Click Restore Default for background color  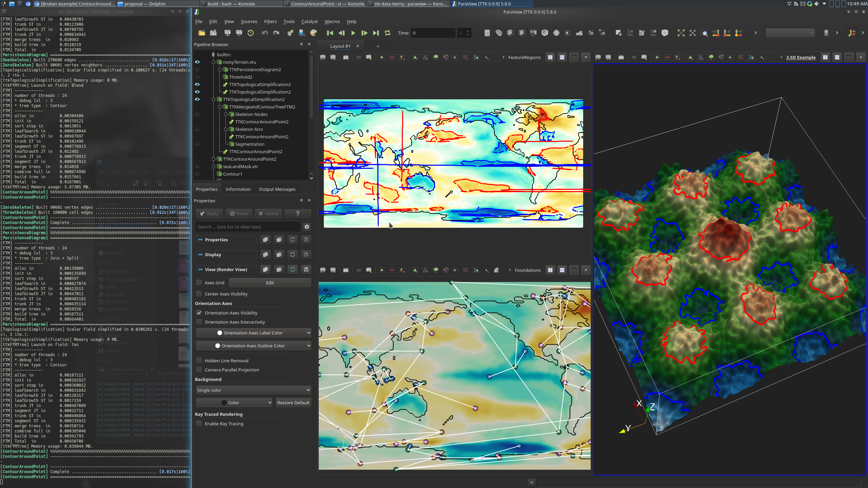[293, 402]
